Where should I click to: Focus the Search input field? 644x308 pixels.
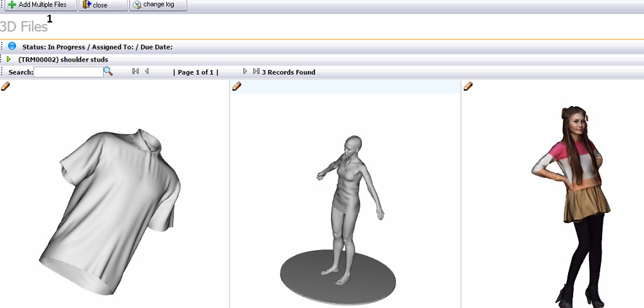pos(68,72)
